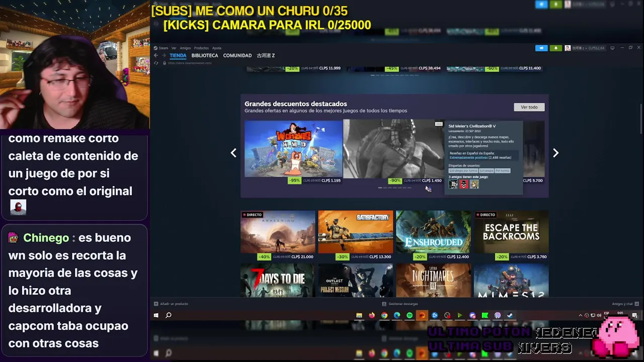Click the Steam forward navigation arrow
Screen dimensions: 644x362
pyautogui.click(x=164, y=55)
